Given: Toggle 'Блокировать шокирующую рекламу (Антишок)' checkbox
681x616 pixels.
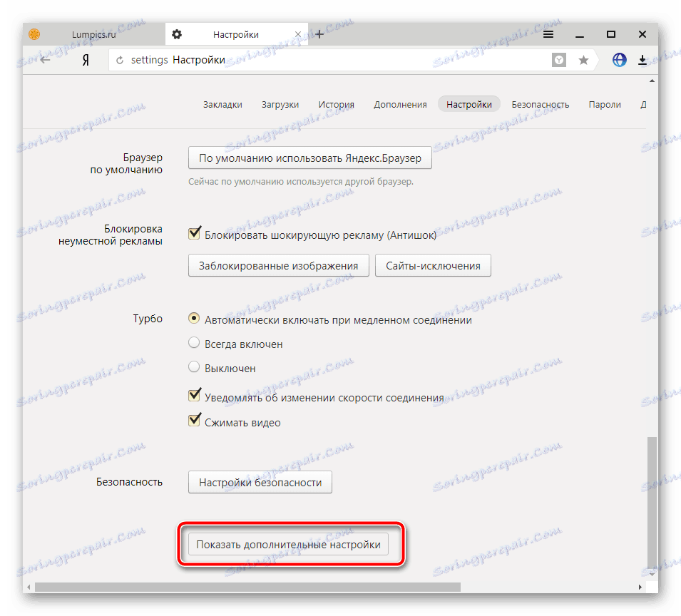Looking at the screenshot, I should point(194,234).
